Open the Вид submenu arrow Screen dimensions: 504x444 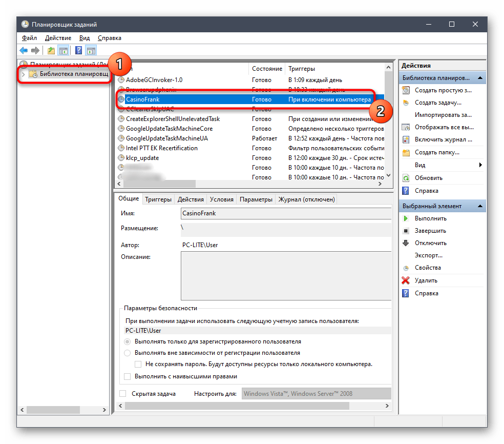tap(480, 165)
